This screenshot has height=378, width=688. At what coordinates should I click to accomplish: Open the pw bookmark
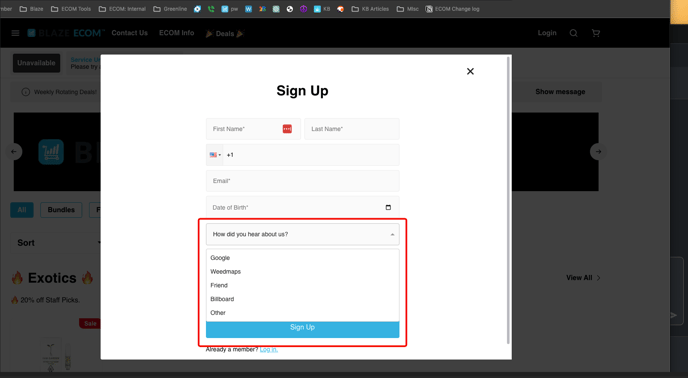[x=229, y=9]
